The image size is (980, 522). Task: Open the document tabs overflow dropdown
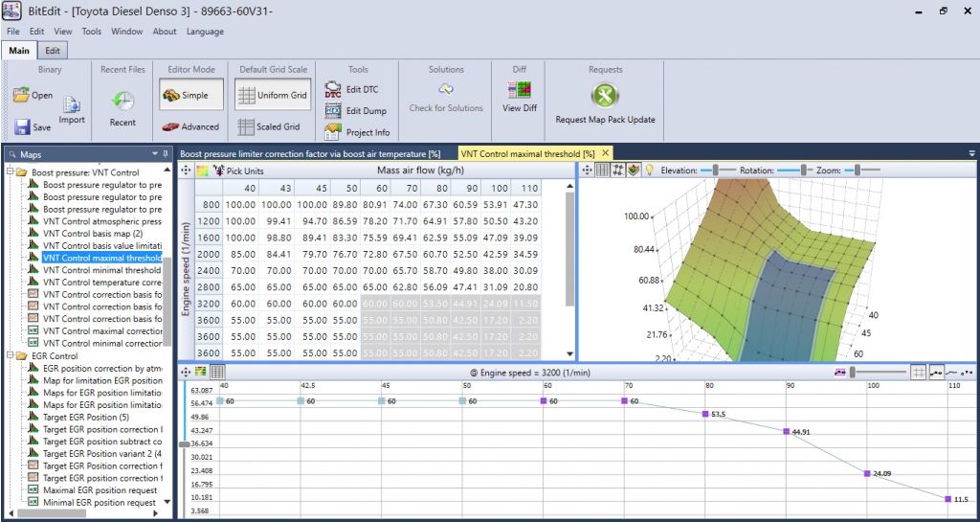click(x=972, y=153)
